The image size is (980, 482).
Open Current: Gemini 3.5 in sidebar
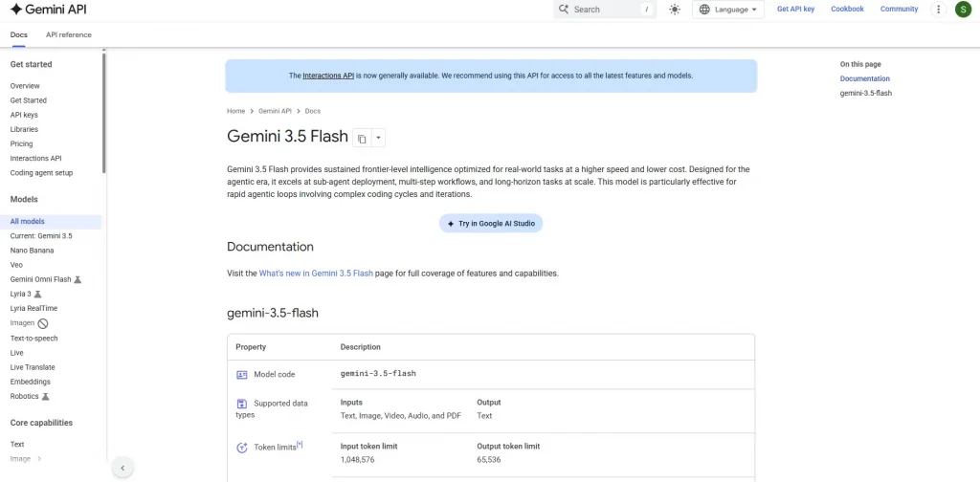pos(41,236)
